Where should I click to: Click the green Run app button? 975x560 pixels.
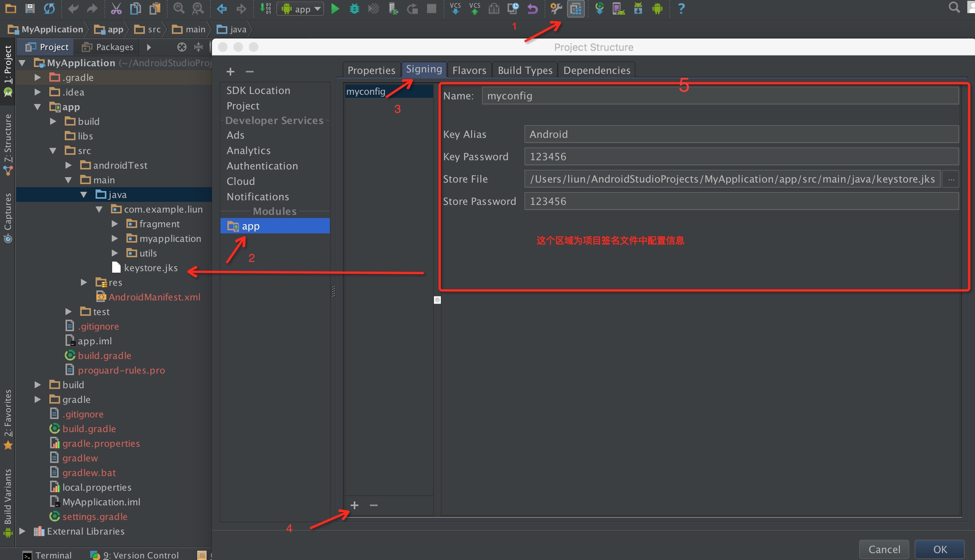335,8
